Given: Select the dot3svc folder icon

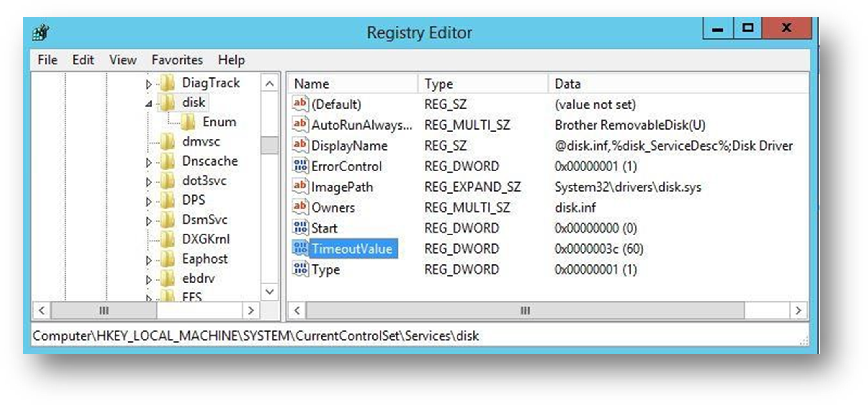Looking at the screenshot, I should point(168,181).
